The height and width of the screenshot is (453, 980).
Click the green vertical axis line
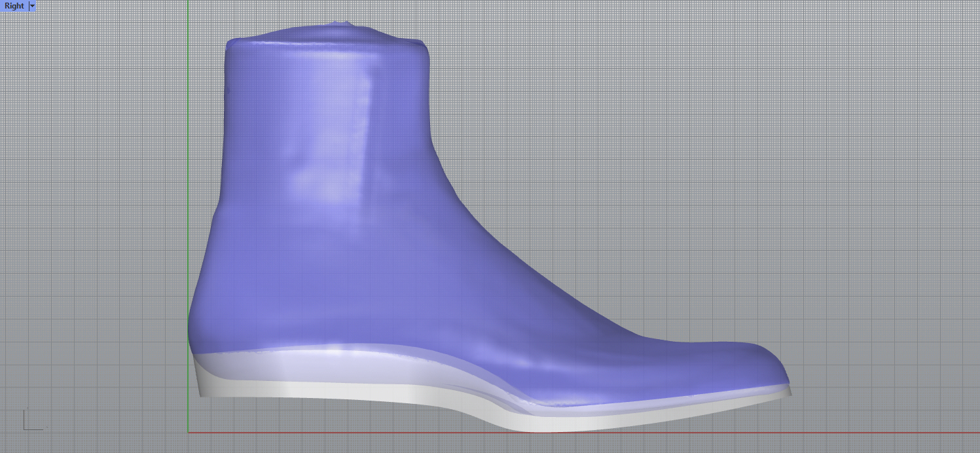coord(188,164)
